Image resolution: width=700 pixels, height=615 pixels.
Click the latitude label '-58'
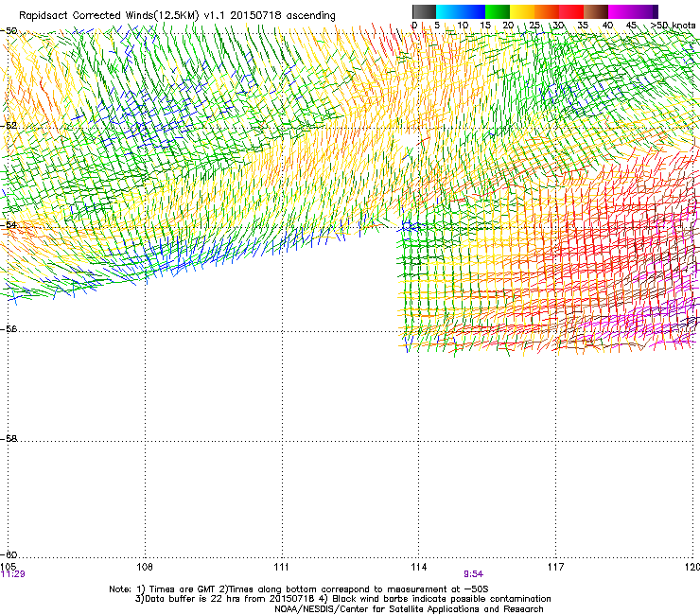coord(9,439)
